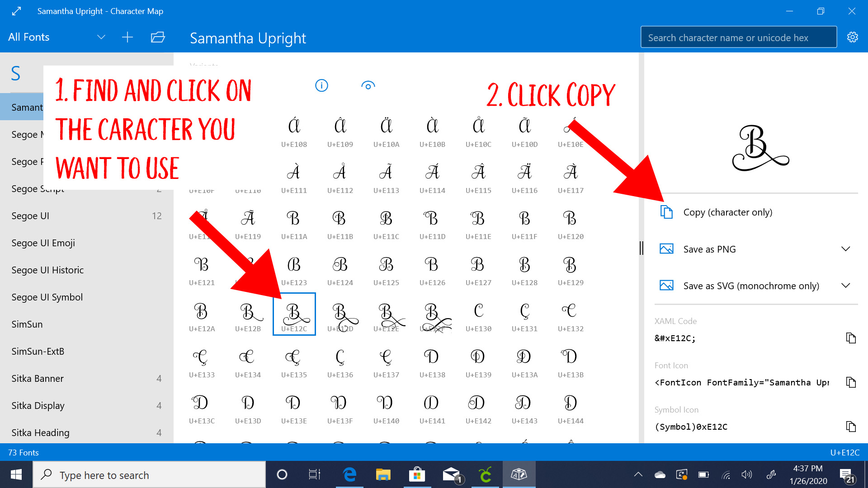The width and height of the screenshot is (868, 488).
Task: Open Task View on the taskbar
Action: click(x=314, y=474)
